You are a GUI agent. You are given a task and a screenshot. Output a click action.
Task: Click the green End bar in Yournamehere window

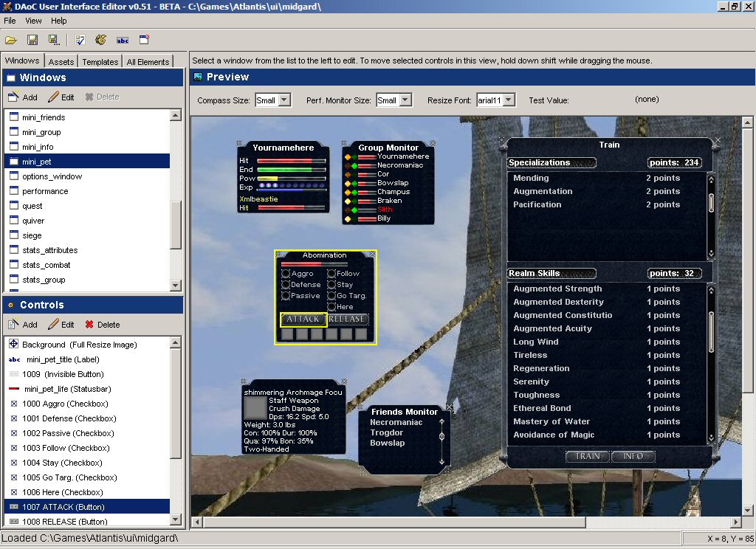[x=291, y=170]
